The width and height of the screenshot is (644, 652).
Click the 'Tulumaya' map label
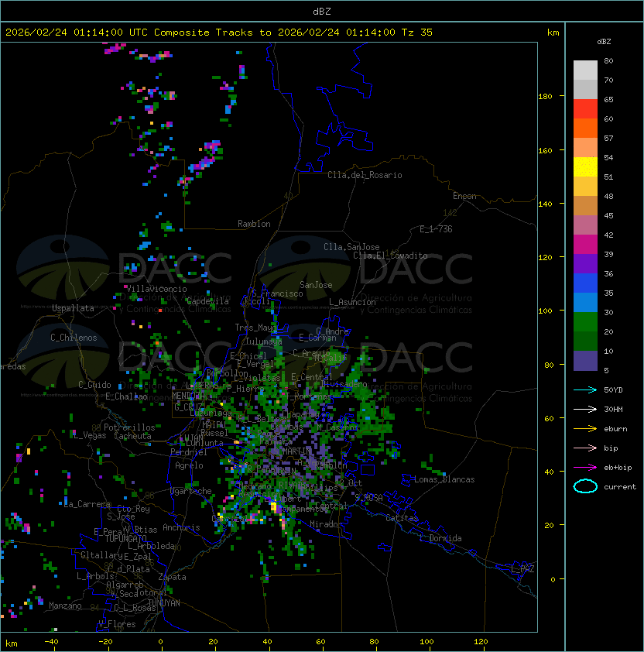point(264,341)
